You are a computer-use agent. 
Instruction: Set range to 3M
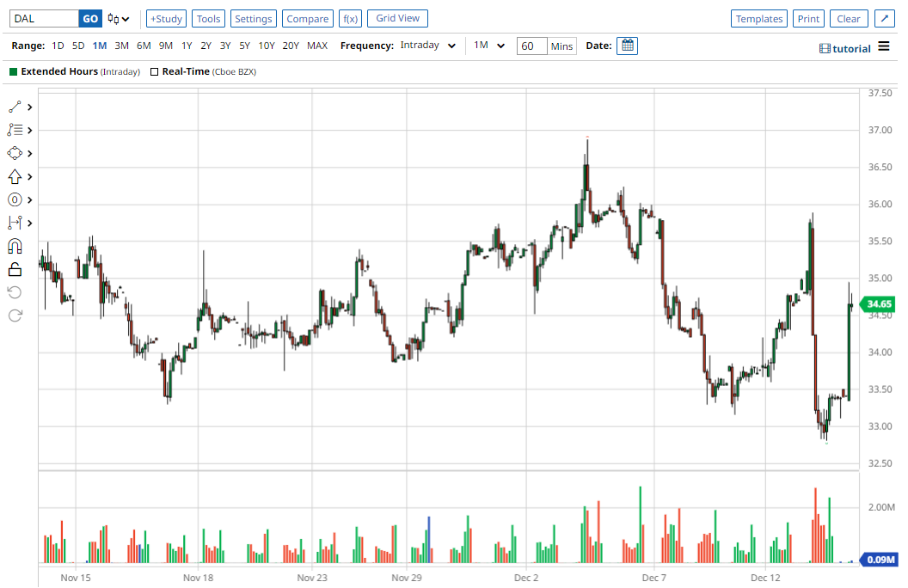122,46
